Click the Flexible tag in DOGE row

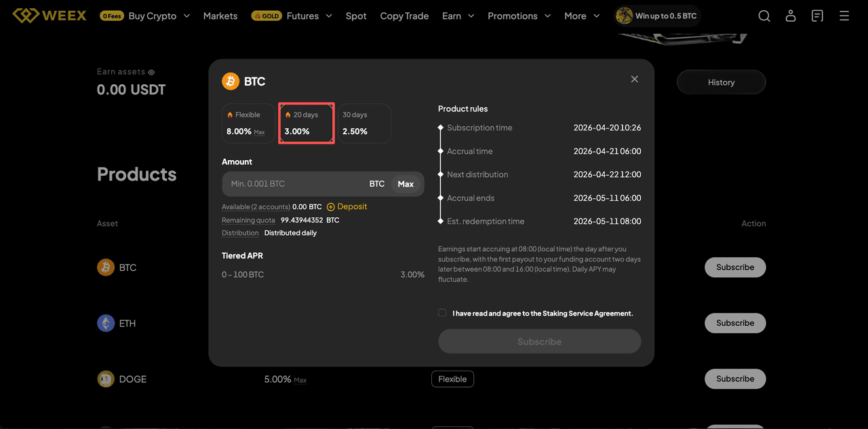coord(452,379)
